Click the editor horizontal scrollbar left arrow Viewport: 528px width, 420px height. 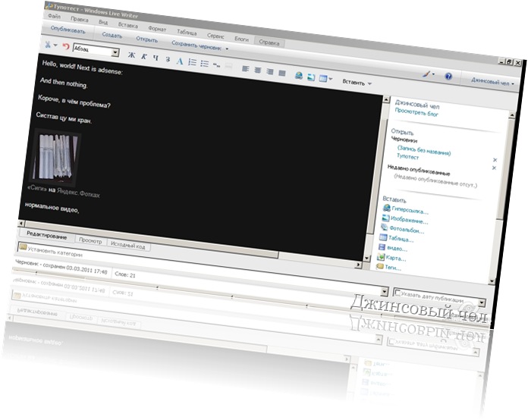pos(21,223)
